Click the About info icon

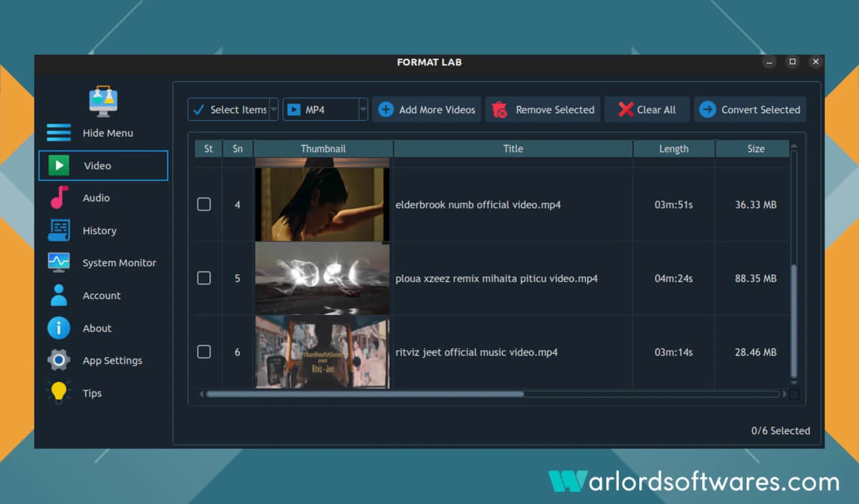pos(59,328)
